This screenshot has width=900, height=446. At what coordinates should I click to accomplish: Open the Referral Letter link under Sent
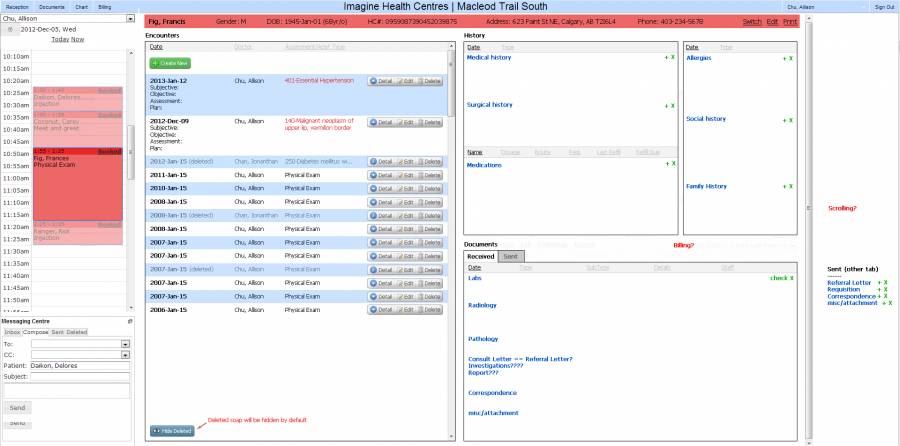point(849,283)
